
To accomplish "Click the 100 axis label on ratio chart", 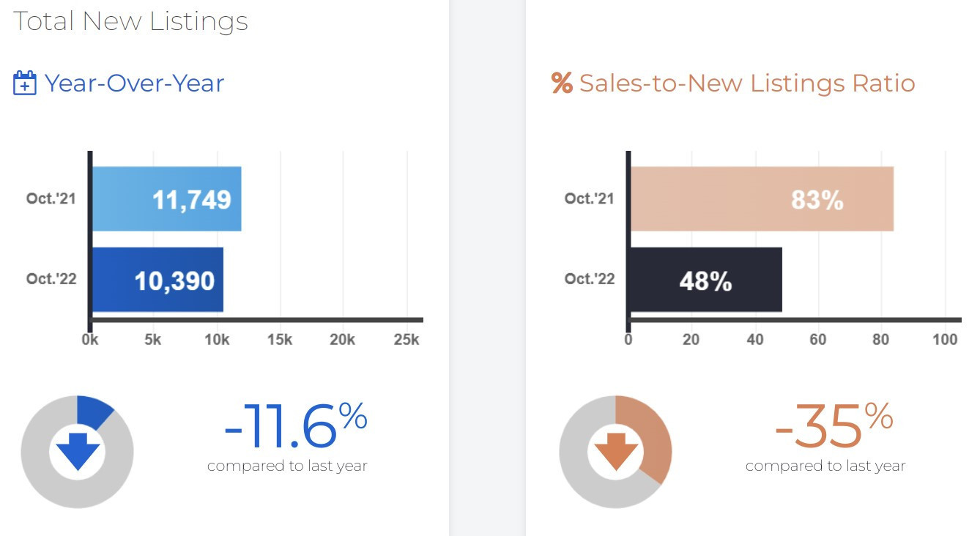I will (945, 340).
